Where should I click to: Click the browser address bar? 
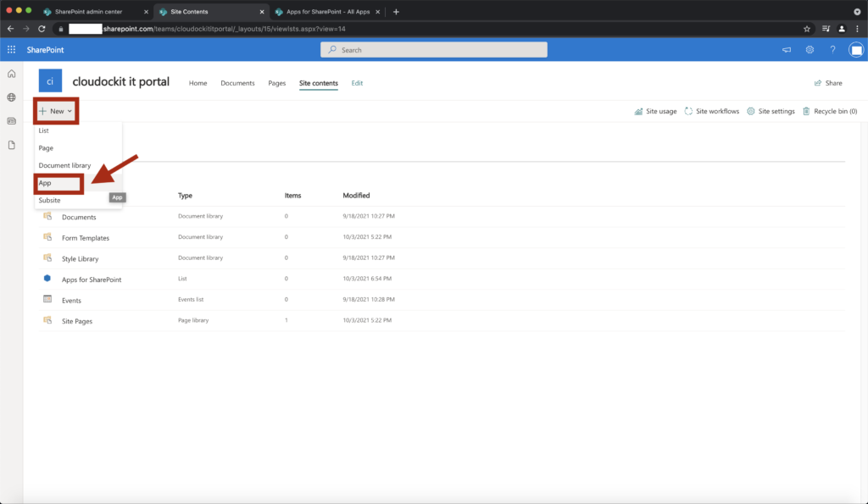(431, 29)
